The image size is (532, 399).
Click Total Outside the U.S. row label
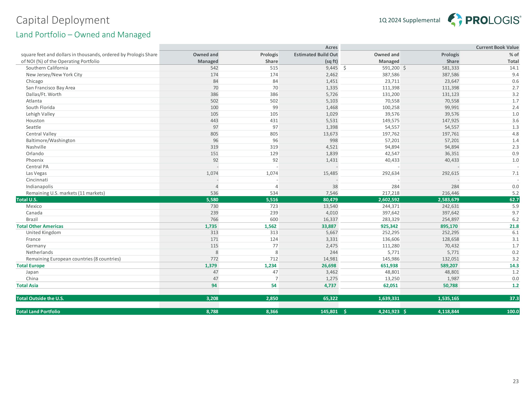point(40,298)
